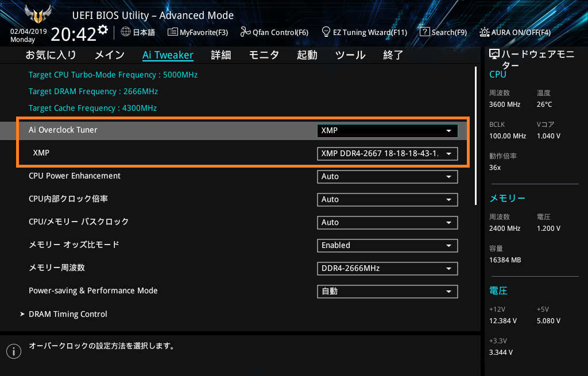
Task: Open Power-saving & Performance Mode dropdown
Action: coord(388,291)
